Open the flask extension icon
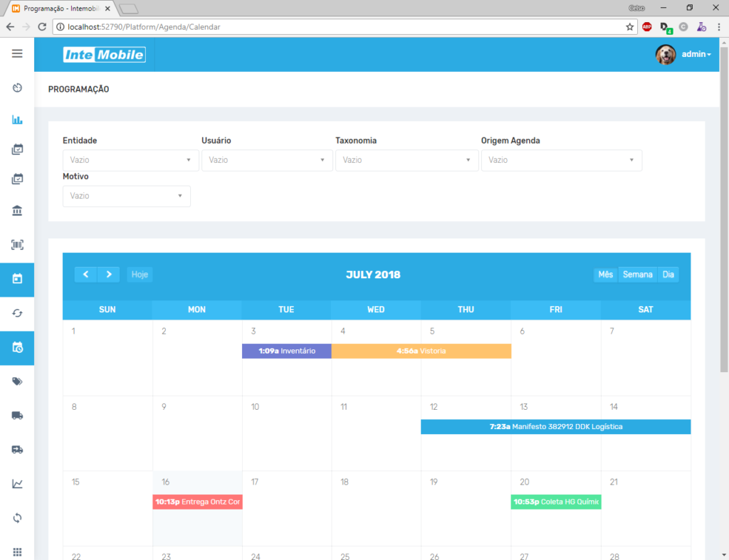 701,27
